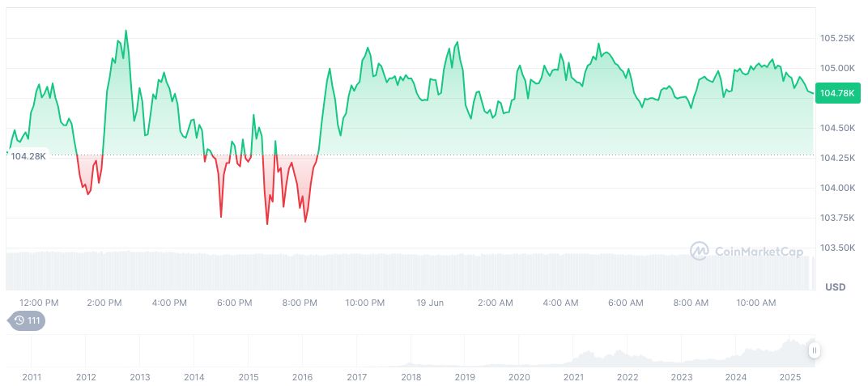Click the 12:00 PM time label
Viewport: 868px width, 386px height.
tap(39, 303)
